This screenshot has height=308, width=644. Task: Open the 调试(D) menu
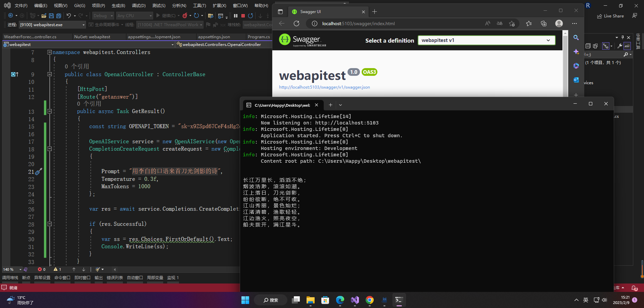coord(139,6)
